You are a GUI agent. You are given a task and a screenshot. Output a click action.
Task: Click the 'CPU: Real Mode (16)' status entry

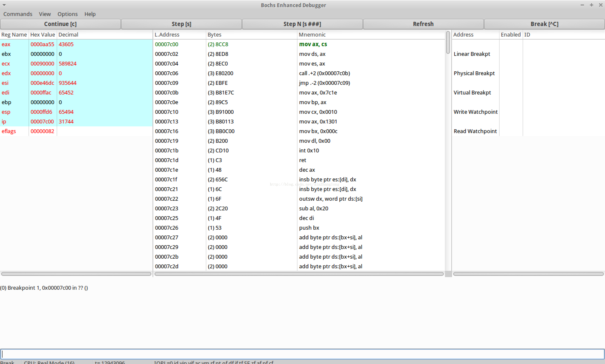(x=49, y=362)
